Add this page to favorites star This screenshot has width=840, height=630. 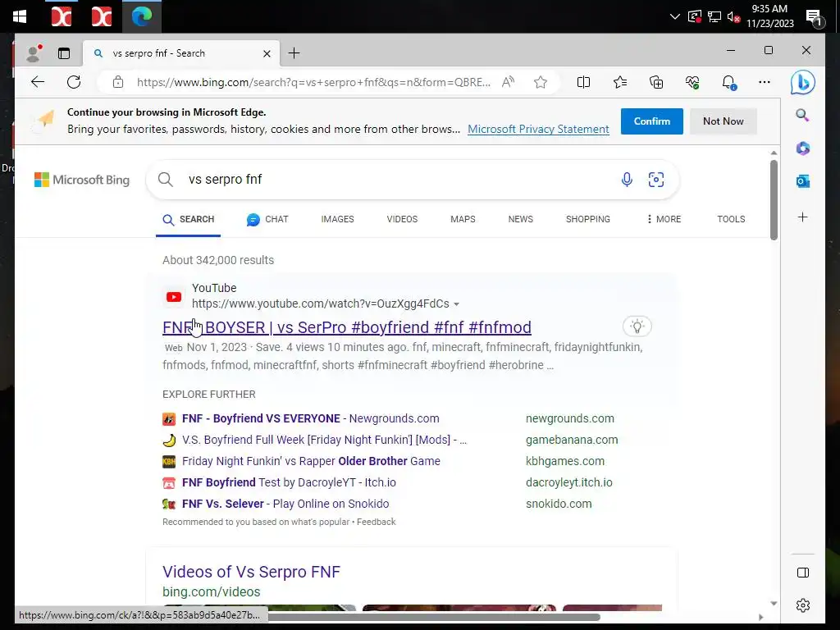541,82
